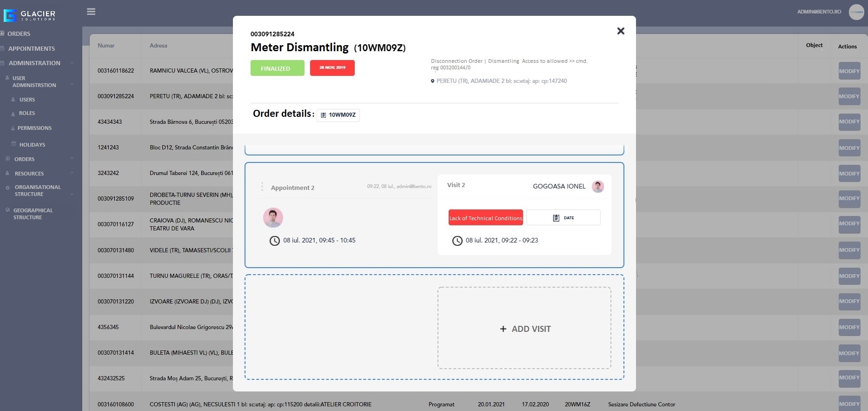Click the red Lack of Technical Conditions tag
The height and width of the screenshot is (411, 868).
[485, 218]
